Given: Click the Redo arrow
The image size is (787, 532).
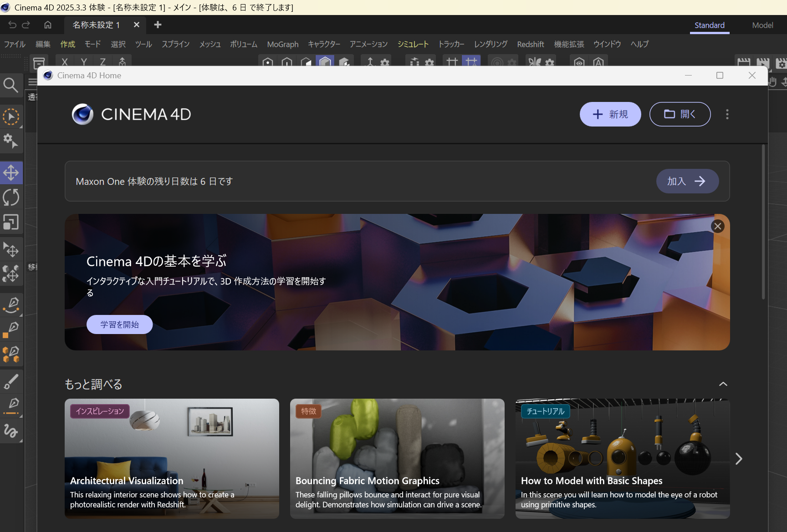Looking at the screenshot, I should coord(26,25).
